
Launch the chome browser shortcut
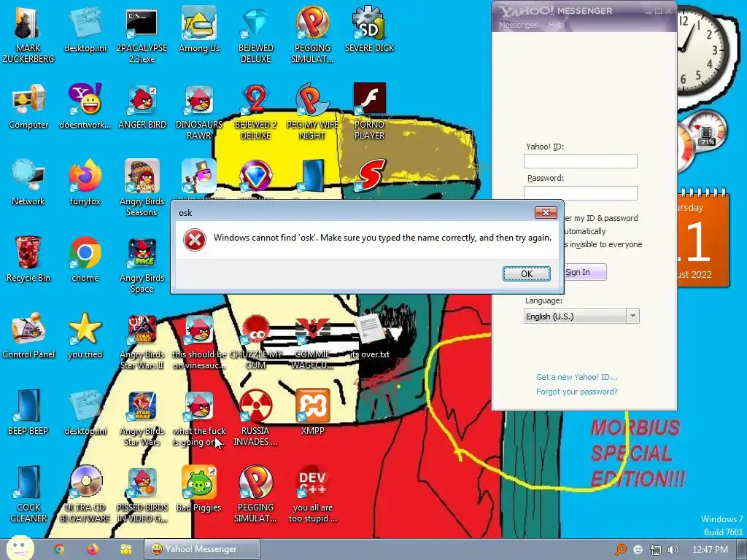pyautogui.click(x=85, y=260)
